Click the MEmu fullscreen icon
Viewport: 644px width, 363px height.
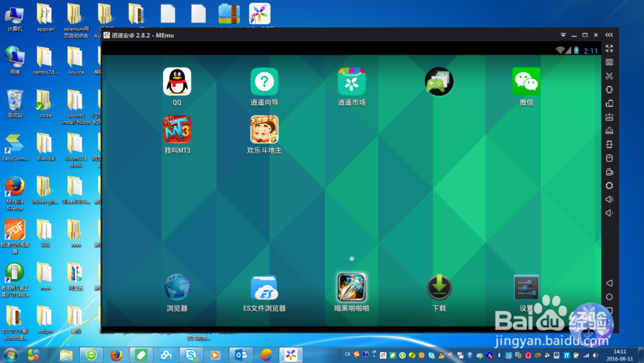pos(609,48)
